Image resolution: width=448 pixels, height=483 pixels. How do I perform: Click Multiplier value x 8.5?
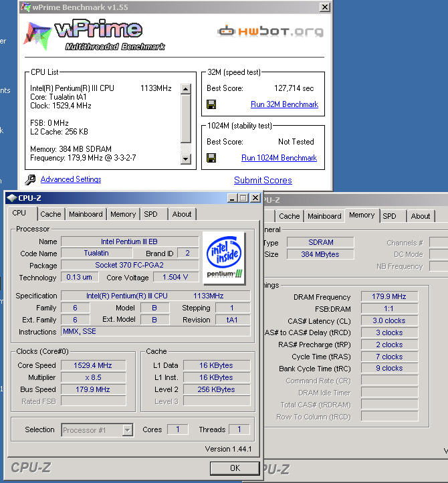(x=93, y=378)
